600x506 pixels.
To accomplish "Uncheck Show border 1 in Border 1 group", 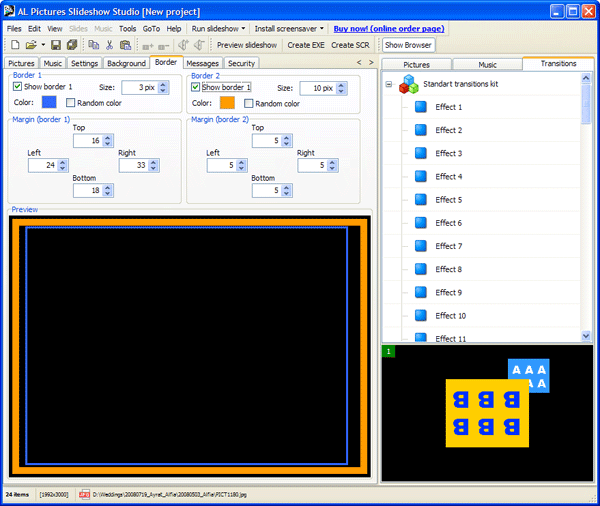I will point(17,87).
